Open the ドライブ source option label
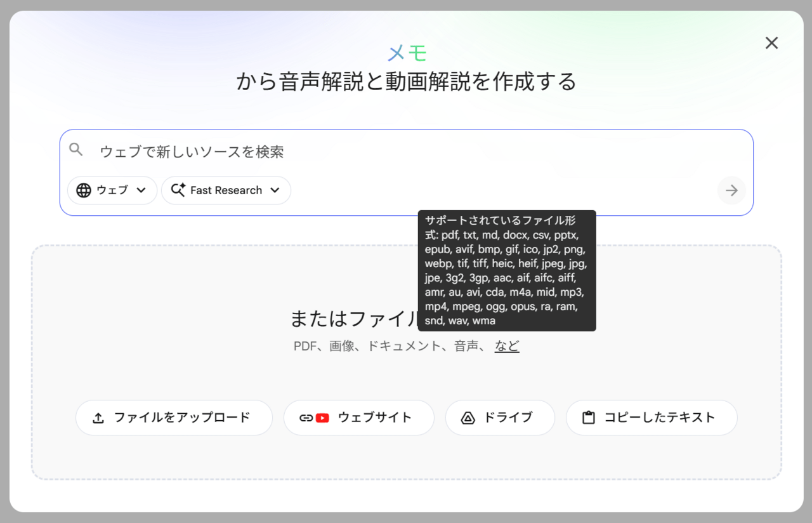 tap(508, 418)
